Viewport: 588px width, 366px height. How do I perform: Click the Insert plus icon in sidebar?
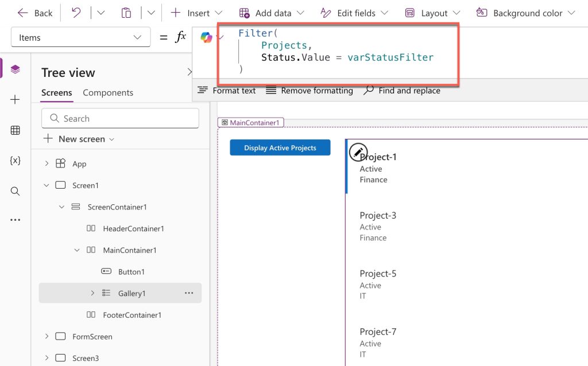(15, 99)
